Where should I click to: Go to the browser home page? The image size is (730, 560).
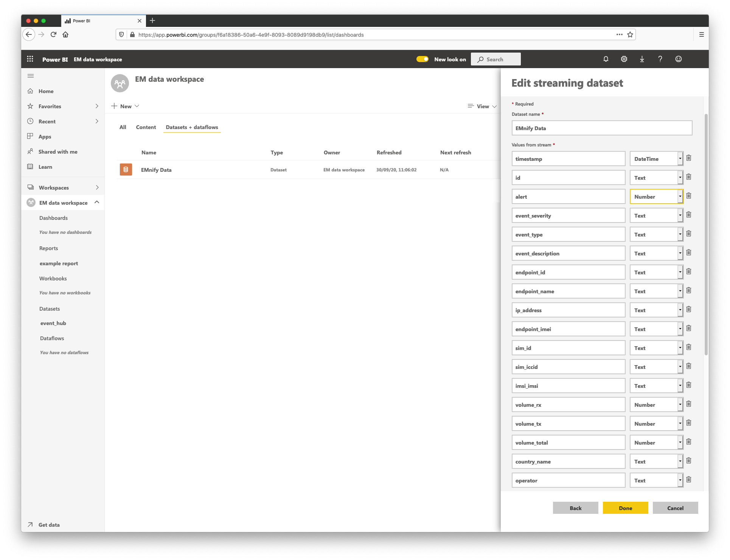pos(65,34)
